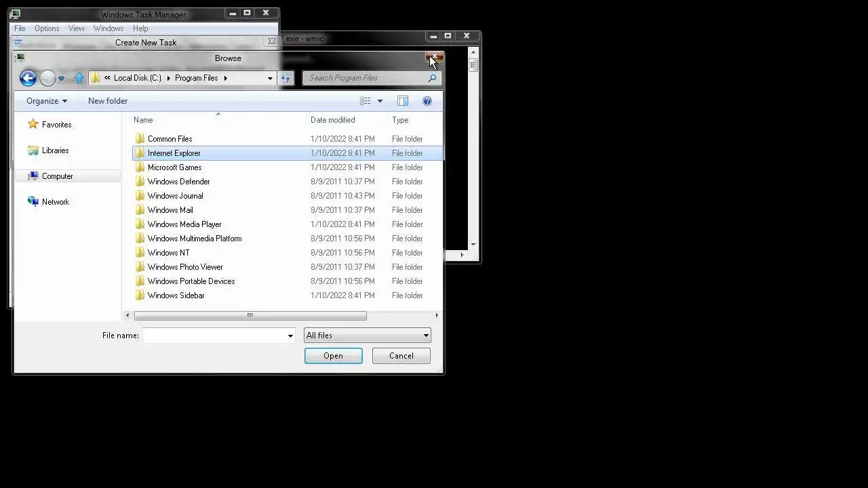Open File menu in Task Manager
868x488 pixels.
click(20, 28)
